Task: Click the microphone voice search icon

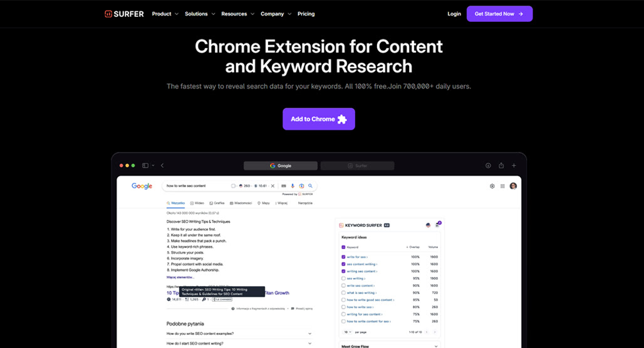Action: [x=293, y=186]
